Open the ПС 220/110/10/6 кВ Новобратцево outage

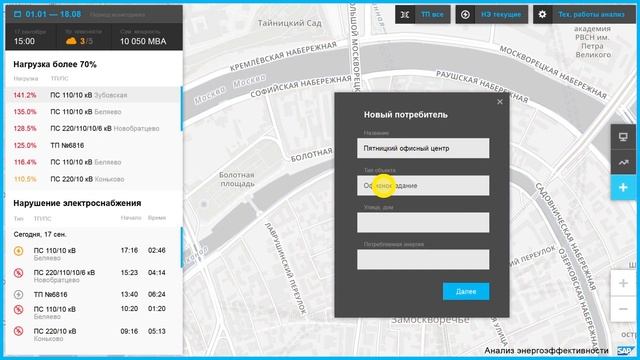93,276
